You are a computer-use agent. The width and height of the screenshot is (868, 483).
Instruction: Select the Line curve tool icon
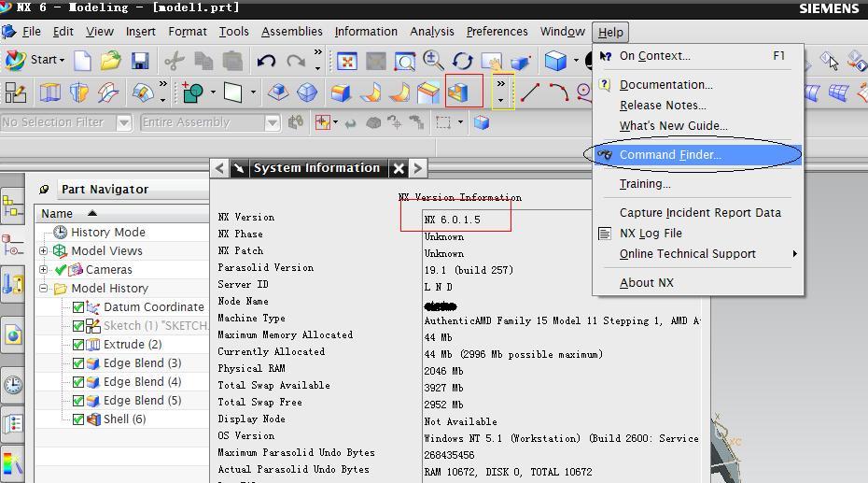530,92
